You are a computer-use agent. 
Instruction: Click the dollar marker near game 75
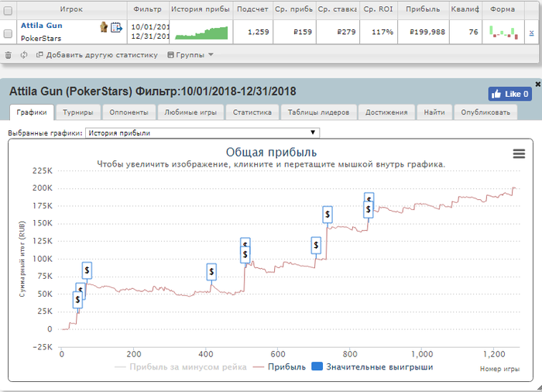(87, 270)
